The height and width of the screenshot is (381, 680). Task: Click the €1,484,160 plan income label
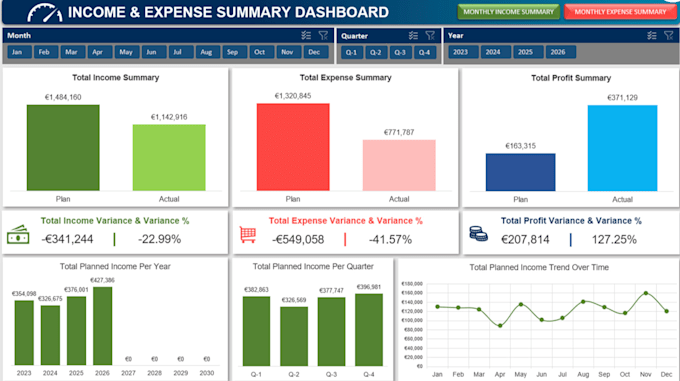click(63, 97)
